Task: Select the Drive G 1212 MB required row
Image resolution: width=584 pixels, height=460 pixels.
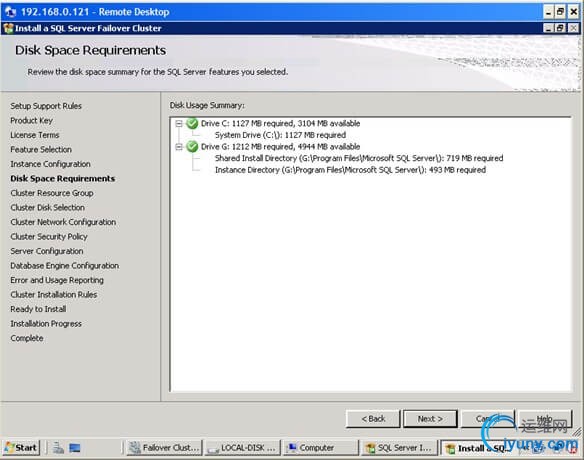Action: coord(280,147)
